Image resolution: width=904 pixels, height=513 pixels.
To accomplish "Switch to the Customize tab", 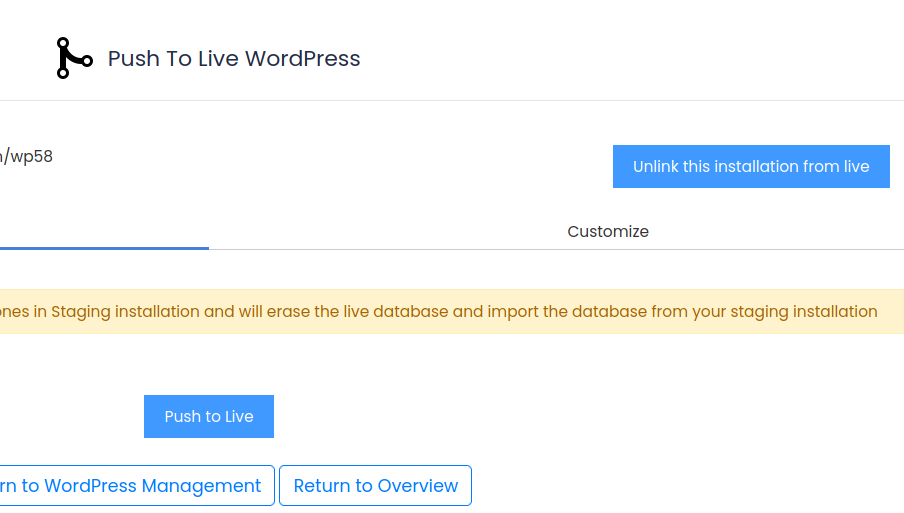I will (608, 231).
